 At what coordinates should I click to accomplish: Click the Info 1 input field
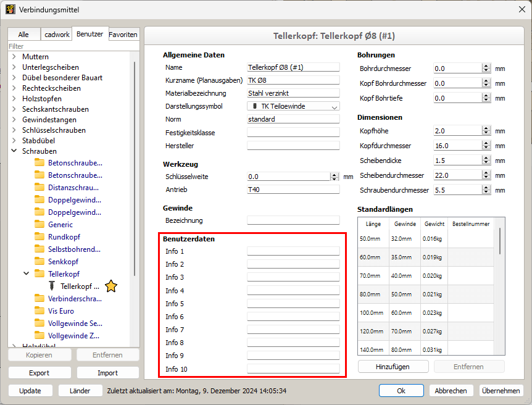[293, 251]
